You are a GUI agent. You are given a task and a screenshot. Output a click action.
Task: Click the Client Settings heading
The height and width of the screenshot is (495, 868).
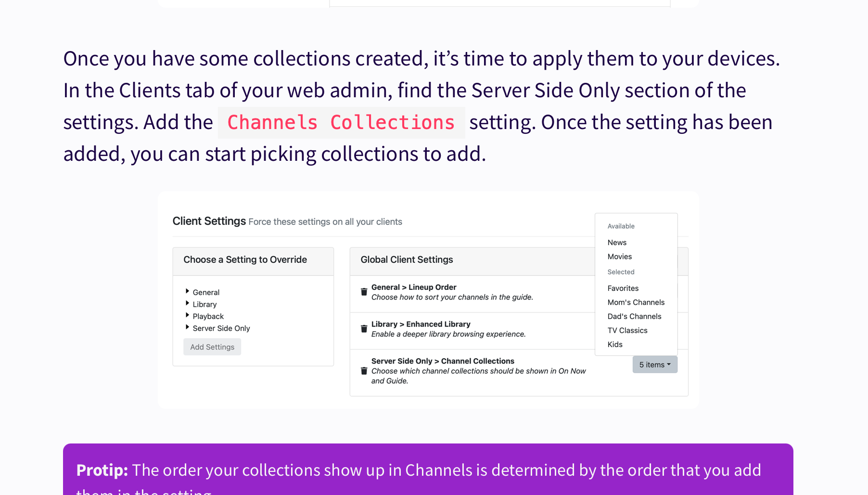pos(209,221)
